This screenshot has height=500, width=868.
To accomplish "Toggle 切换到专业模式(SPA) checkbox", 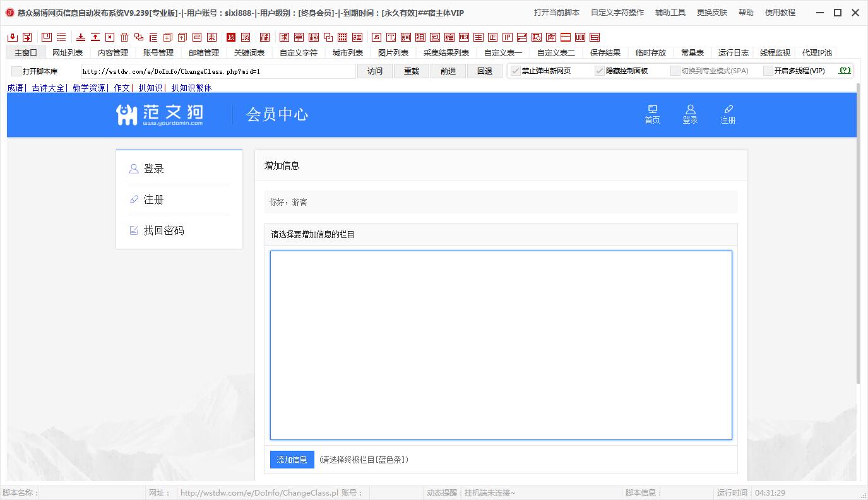I will 675,71.
